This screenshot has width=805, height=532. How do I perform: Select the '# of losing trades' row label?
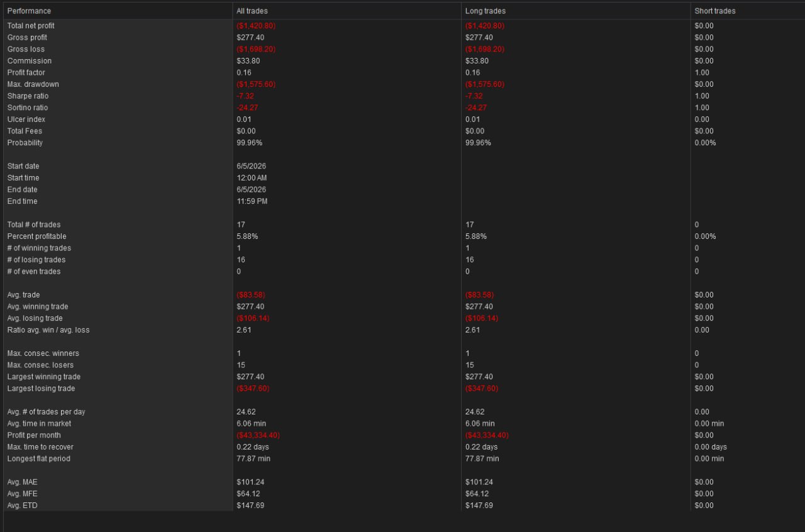[x=36, y=260]
